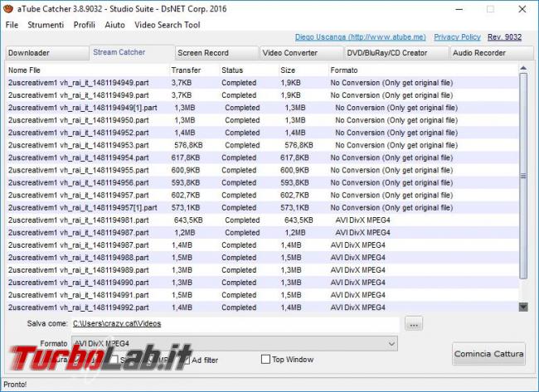The height and width of the screenshot is (392, 539).
Task: Sort by the Nome File column header
Action: (87, 70)
